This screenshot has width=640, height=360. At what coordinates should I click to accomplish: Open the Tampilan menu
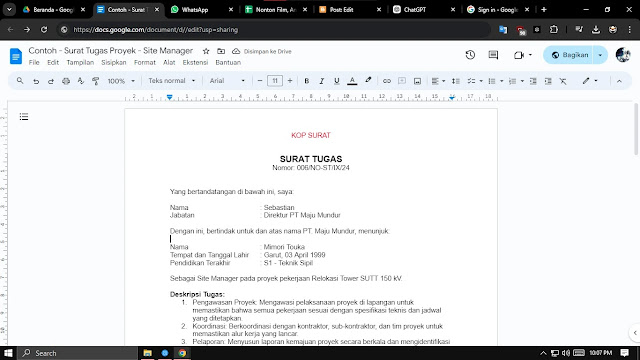click(80, 62)
